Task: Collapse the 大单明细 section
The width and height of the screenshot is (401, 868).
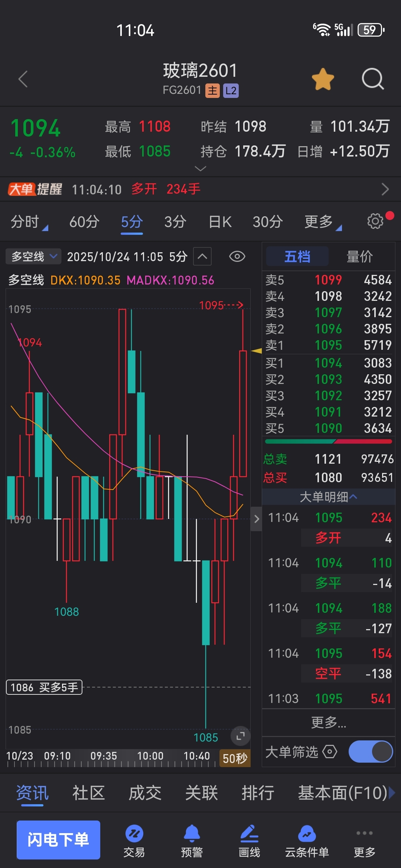Action: point(328,497)
